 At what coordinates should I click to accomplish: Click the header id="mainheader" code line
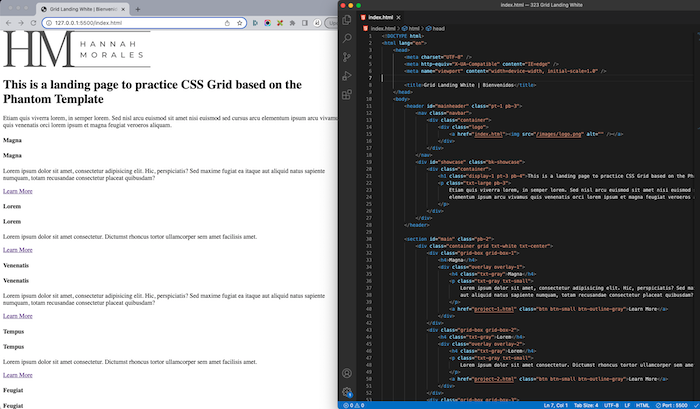463,106
